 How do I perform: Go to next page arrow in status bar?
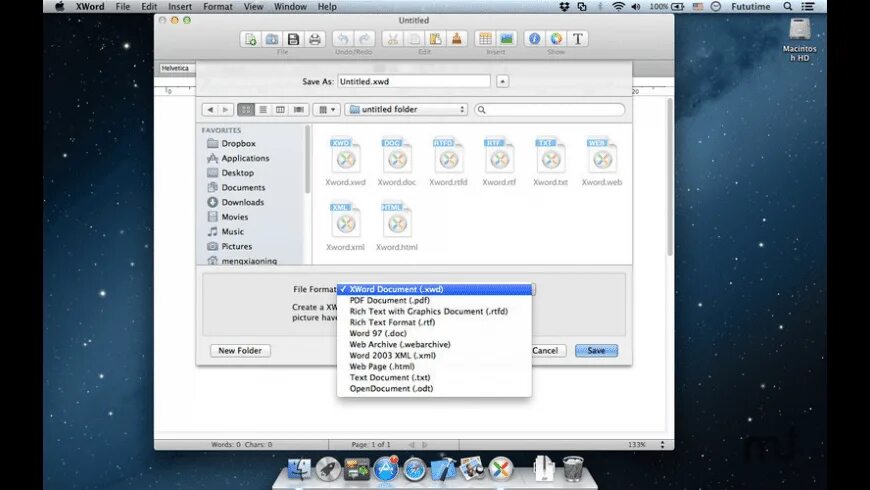click(x=425, y=444)
